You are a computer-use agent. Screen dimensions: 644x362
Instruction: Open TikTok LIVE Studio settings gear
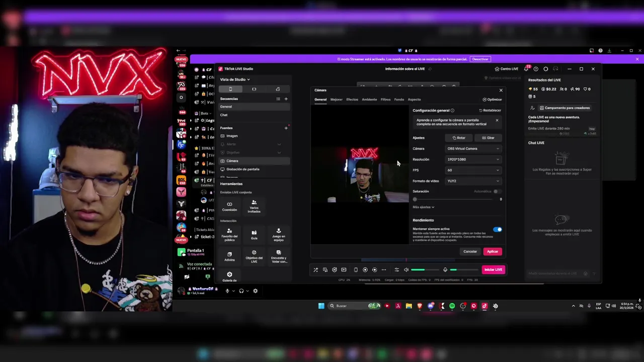pos(545,69)
